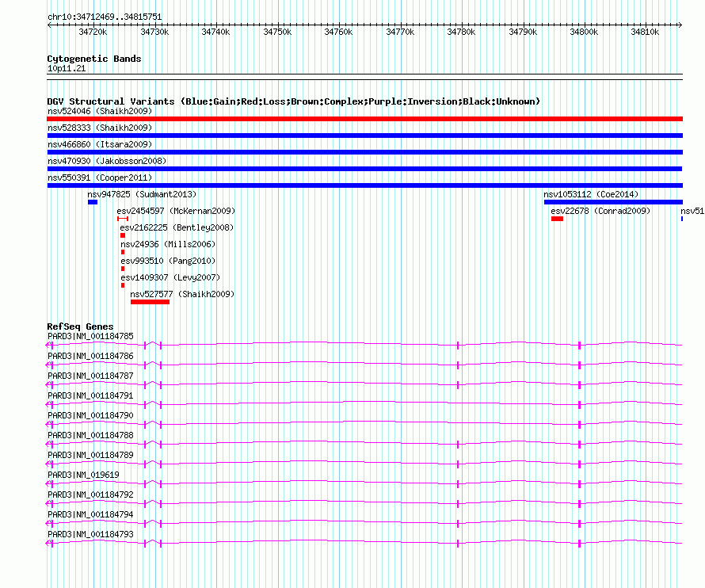Click the esv2454597 red bracket glyph
Screen dimensions: 705x588
[123, 219]
